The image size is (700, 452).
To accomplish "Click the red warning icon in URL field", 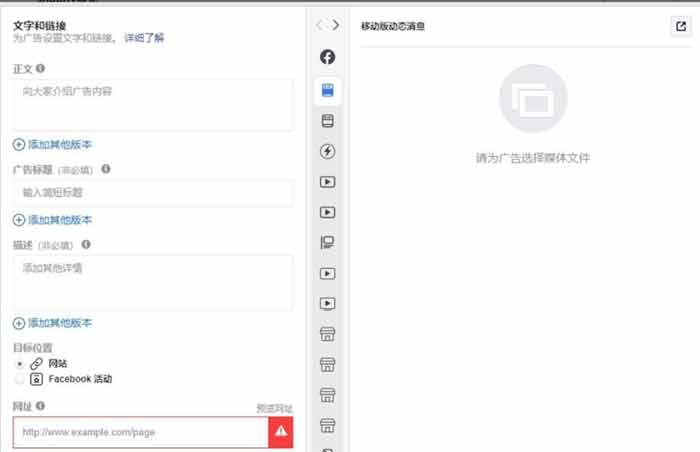I will [281, 432].
